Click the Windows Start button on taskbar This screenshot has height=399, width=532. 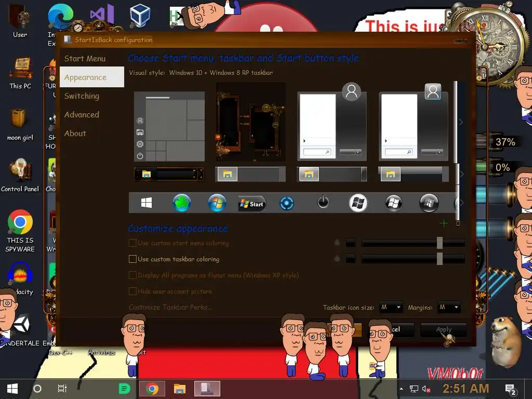tap(12, 389)
